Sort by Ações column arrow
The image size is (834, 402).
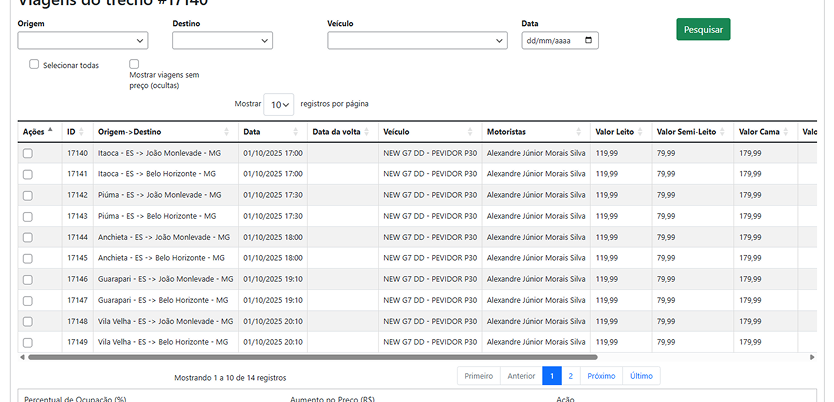[x=51, y=131]
